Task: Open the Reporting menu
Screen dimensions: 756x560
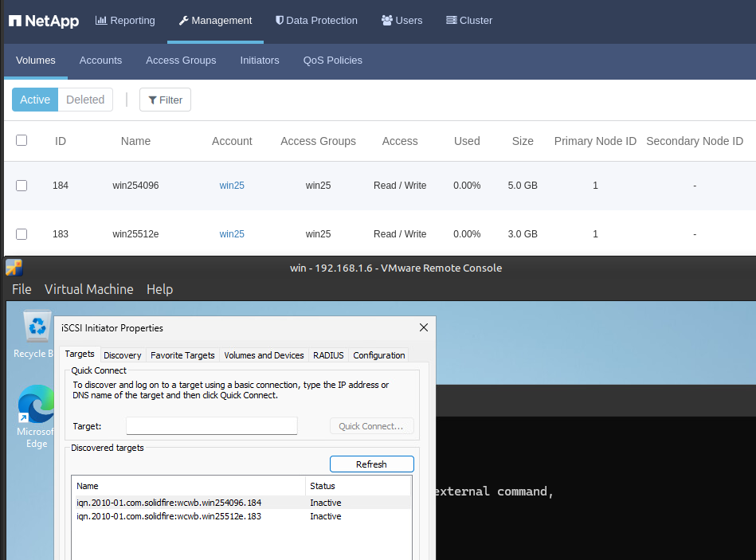Action: (125, 20)
